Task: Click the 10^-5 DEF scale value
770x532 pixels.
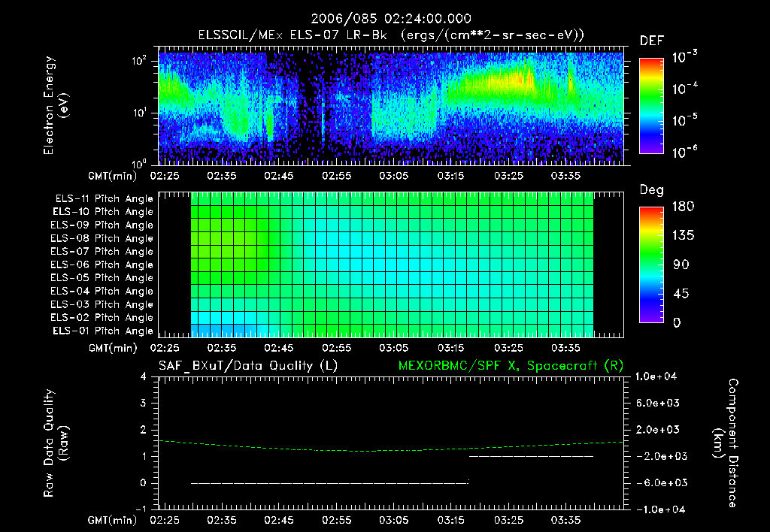Action: click(x=684, y=119)
